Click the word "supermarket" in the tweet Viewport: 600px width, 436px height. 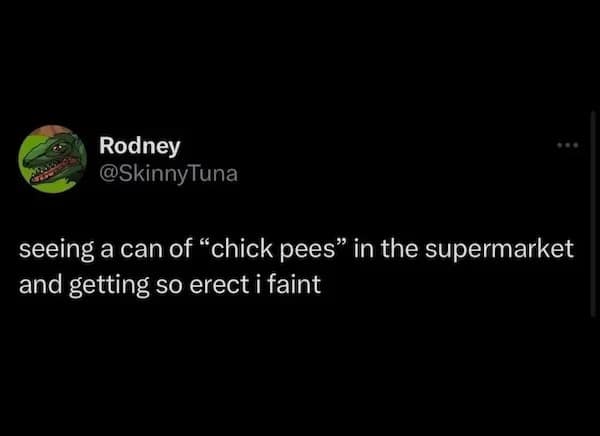tap(503, 249)
